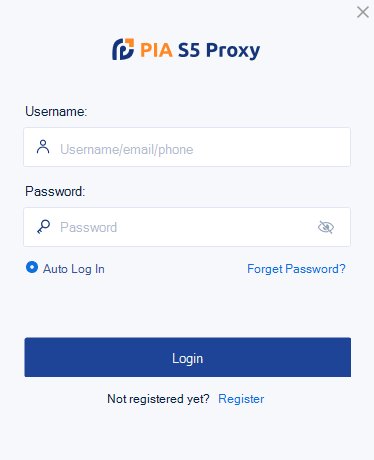Image resolution: width=374 pixels, height=460 pixels.
Task: Open the Register link
Action: click(x=241, y=399)
